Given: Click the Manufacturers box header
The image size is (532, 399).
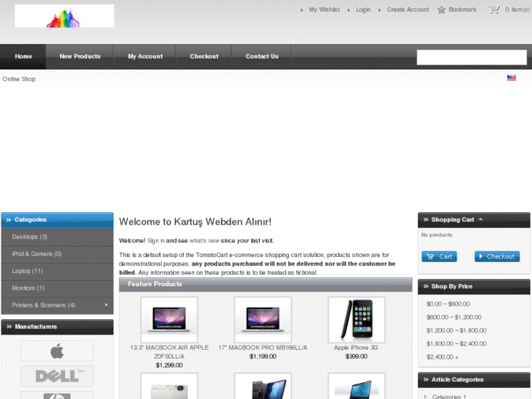Looking at the screenshot, I should point(57,327).
